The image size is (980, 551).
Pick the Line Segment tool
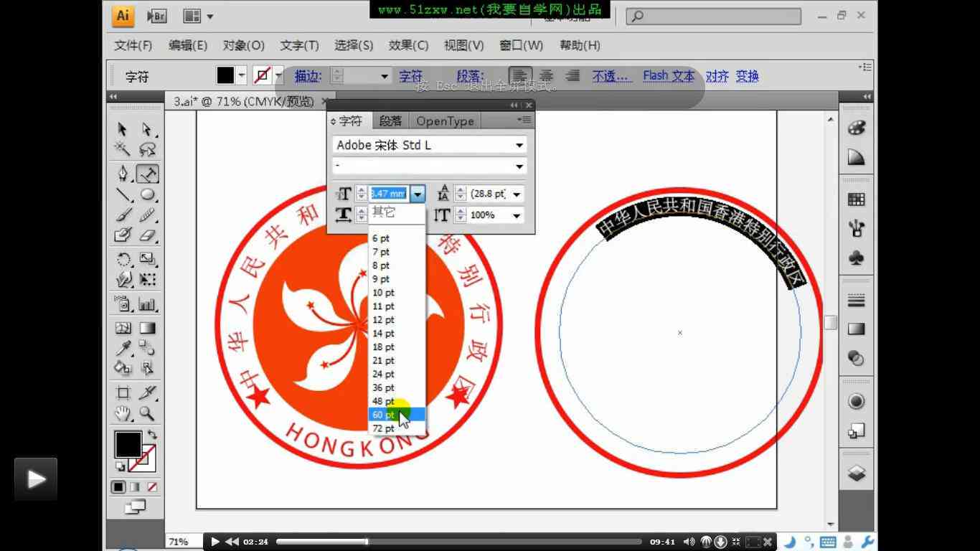point(123,194)
